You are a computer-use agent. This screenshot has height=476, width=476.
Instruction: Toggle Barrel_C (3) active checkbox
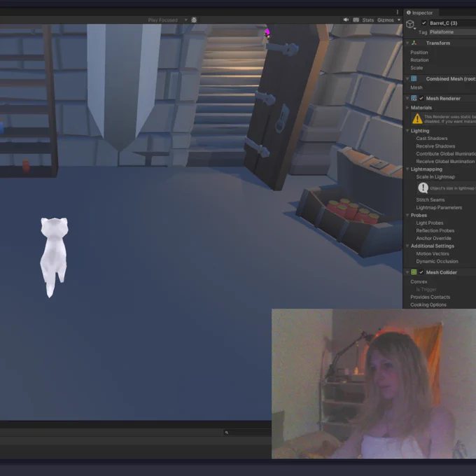tap(423, 23)
